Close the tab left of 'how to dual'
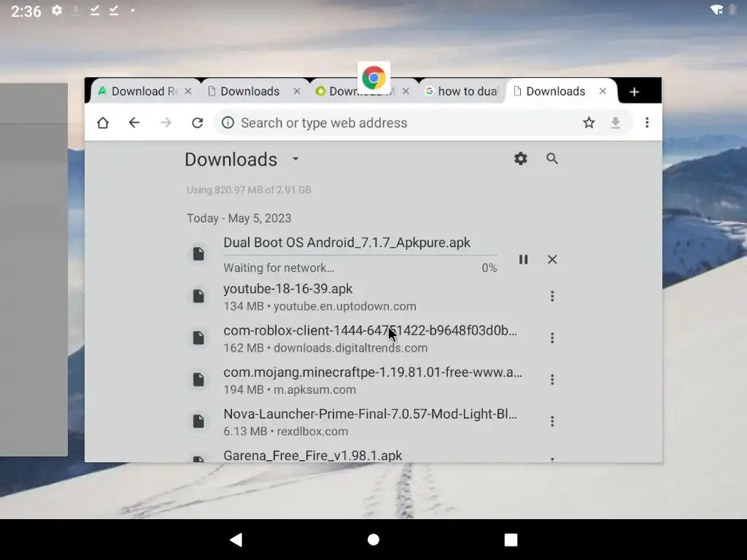 coord(406,91)
